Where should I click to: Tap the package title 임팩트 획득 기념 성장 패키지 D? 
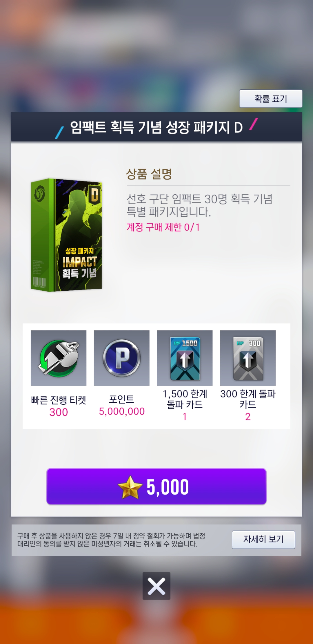pos(156,127)
